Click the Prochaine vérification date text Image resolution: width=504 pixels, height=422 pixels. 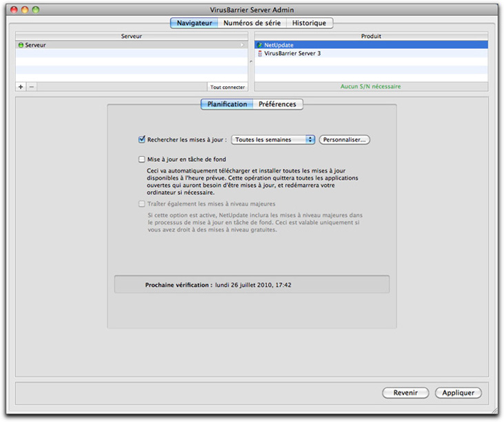[x=253, y=285]
